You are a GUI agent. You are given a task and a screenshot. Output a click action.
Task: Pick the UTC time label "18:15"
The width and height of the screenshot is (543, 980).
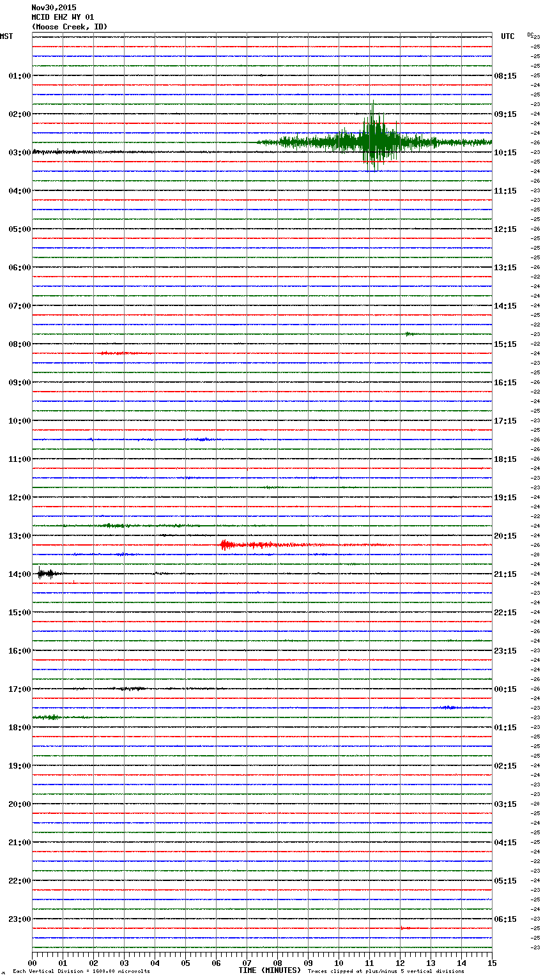coord(505,459)
